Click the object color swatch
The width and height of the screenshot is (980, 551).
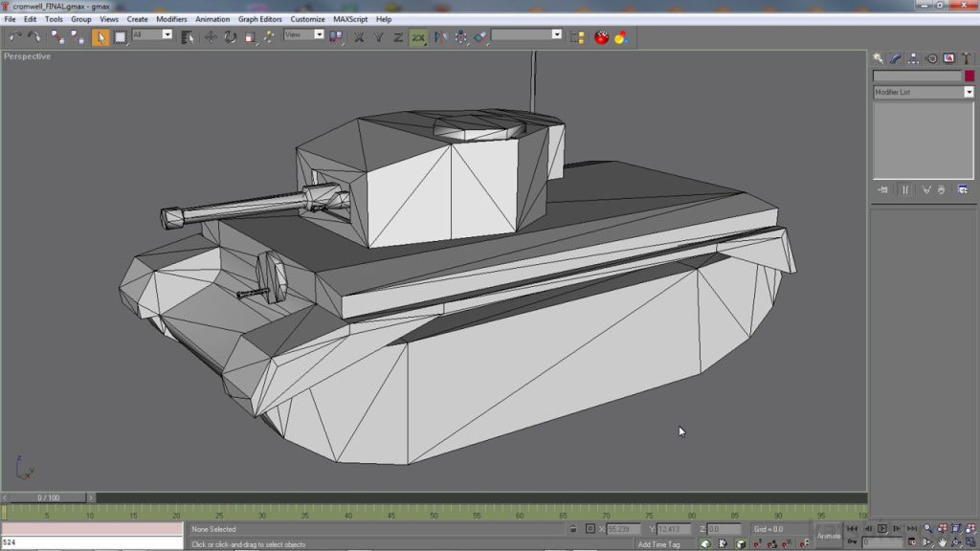969,75
